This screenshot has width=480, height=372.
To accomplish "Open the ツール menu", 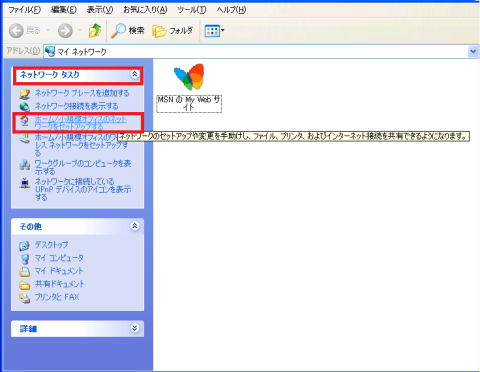I will pyautogui.click(x=192, y=10).
